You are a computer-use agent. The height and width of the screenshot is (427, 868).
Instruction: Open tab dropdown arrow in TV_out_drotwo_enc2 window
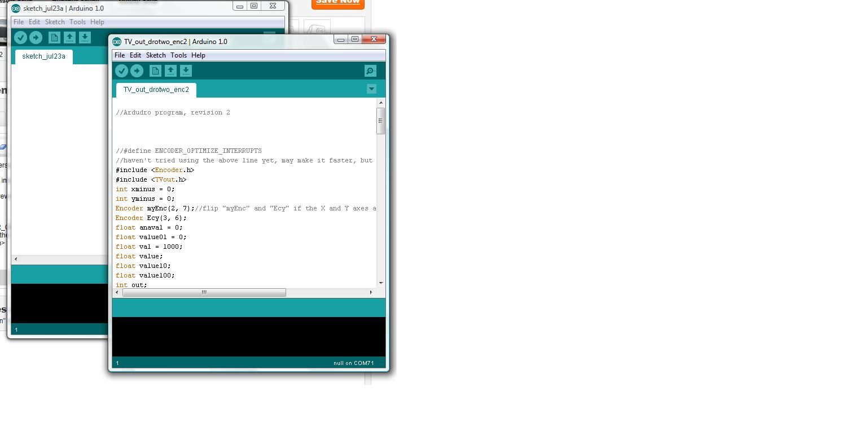(371, 89)
